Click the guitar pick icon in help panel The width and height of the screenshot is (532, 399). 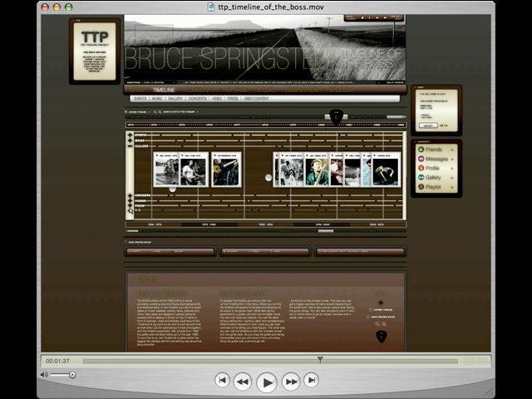click(x=381, y=337)
